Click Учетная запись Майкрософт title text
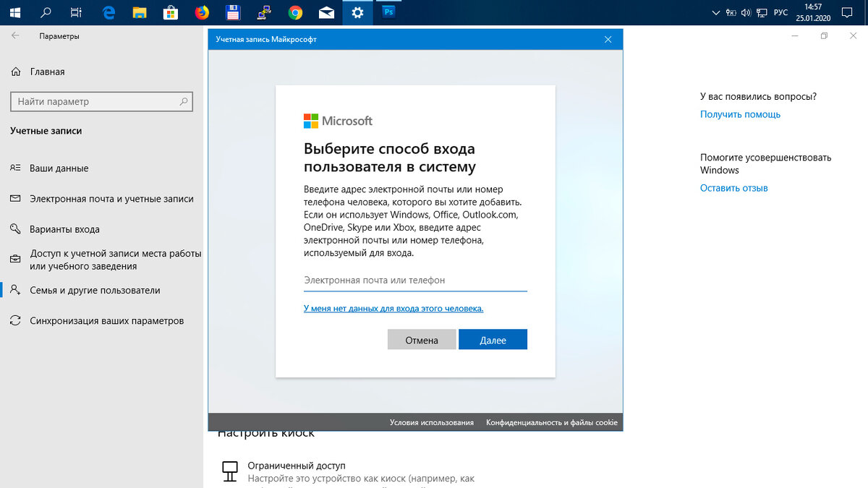This screenshot has width=868, height=488. pyautogui.click(x=266, y=39)
